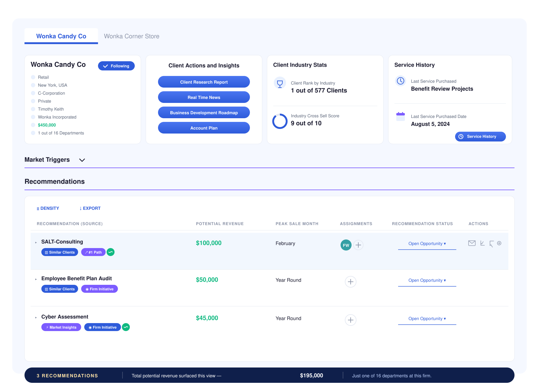The height and width of the screenshot is (392, 539).
Task: Expand the SALT-Consulting row triangle
Action: click(36, 243)
